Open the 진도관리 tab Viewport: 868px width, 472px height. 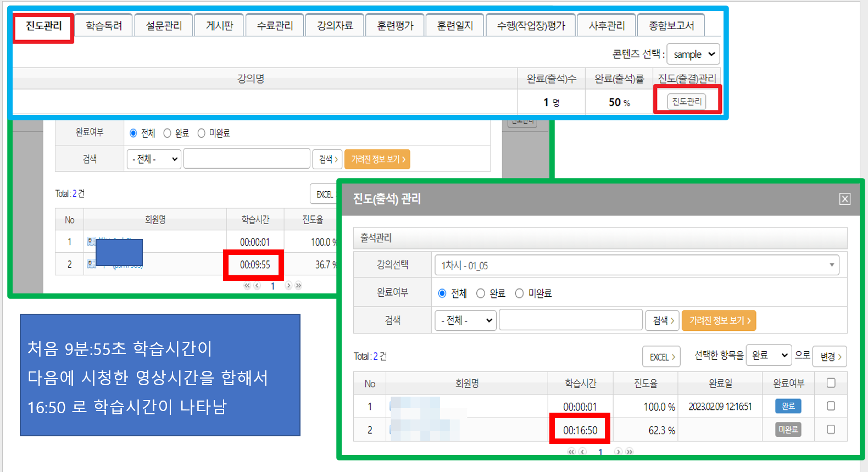(44, 26)
